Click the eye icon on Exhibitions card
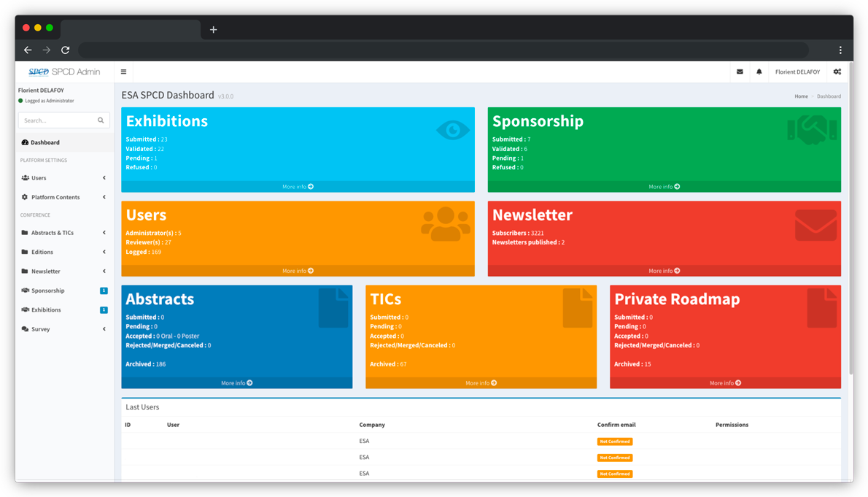868x497 pixels. (x=452, y=131)
